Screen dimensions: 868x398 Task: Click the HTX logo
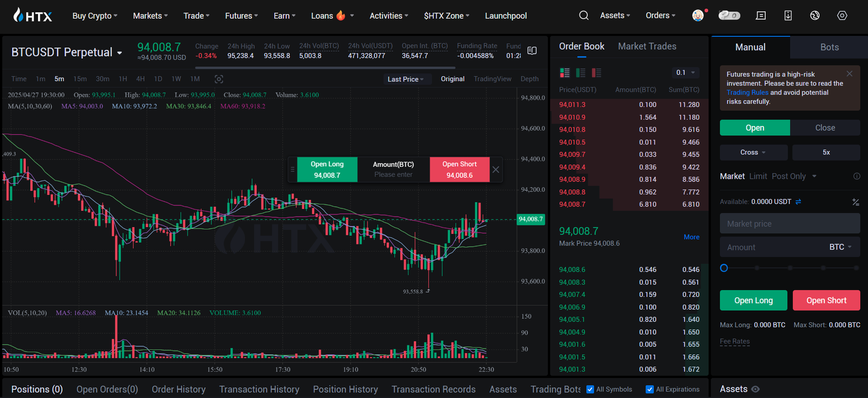coord(33,15)
